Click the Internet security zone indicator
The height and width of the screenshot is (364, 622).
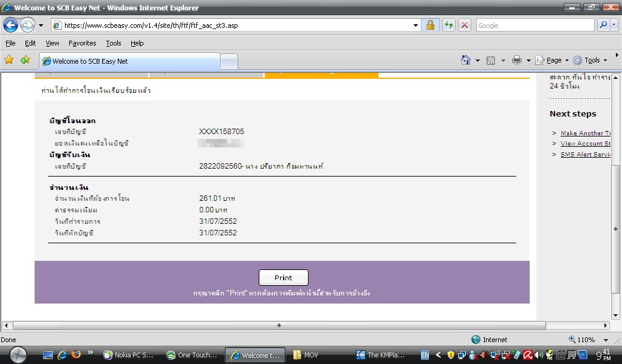[x=489, y=340]
